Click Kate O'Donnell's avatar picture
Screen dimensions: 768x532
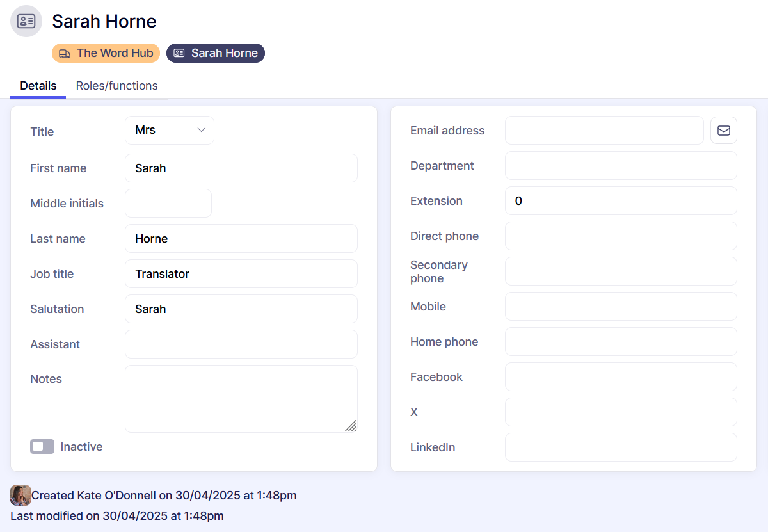pos(20,495)
